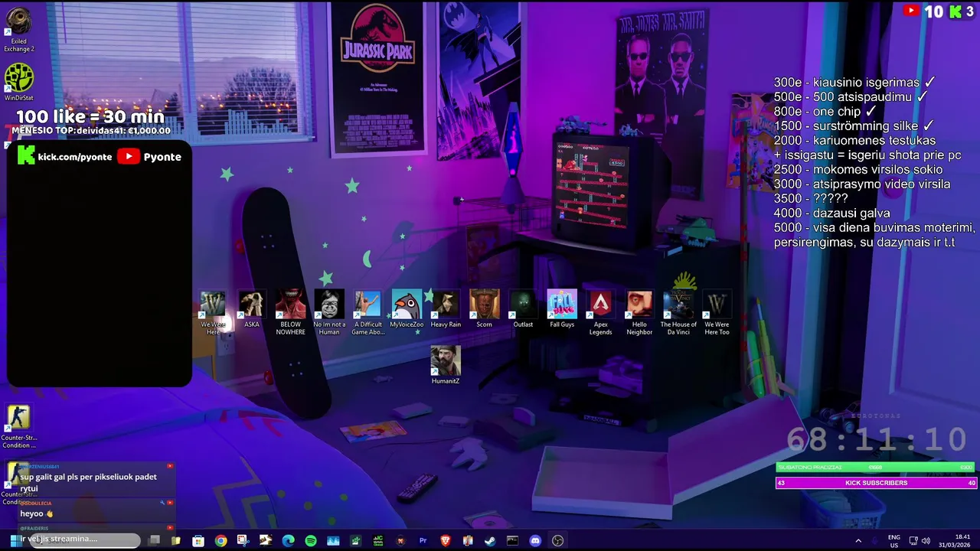Select the A Difficult Game Abo... shortcut

click(367, 312)
